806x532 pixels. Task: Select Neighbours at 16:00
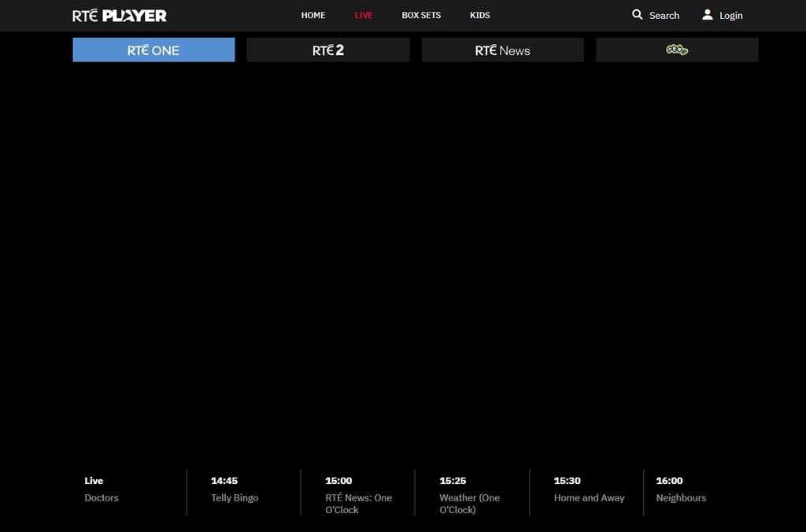(681, 497)
